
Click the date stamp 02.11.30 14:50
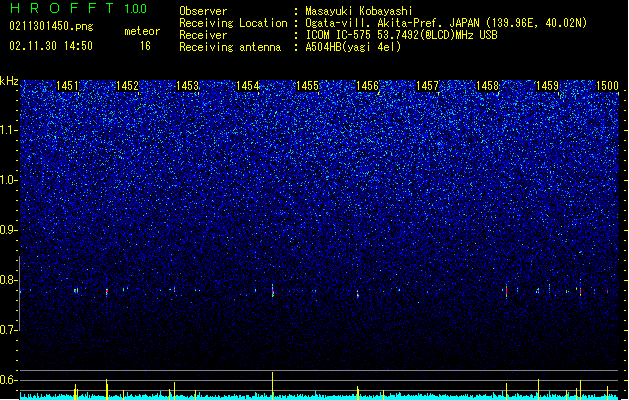[51, 46]
